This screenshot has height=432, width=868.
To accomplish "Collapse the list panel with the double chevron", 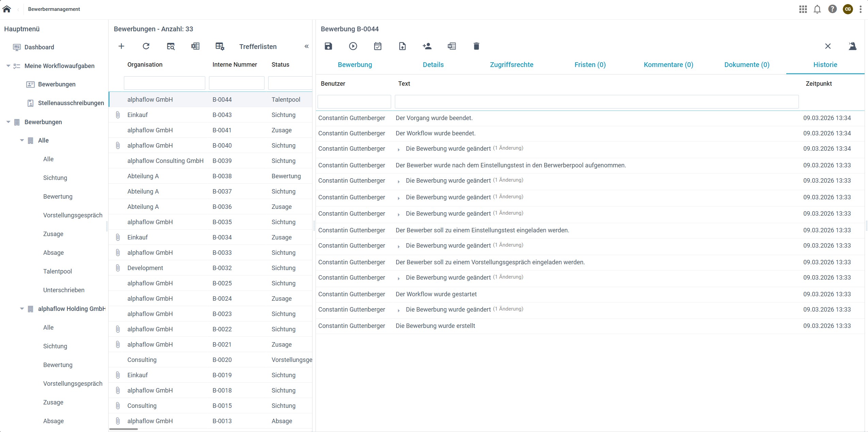I will tap(306, 46).
